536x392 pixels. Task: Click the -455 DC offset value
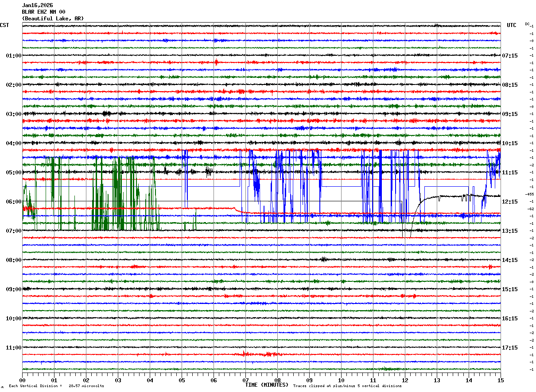point(529,194)
